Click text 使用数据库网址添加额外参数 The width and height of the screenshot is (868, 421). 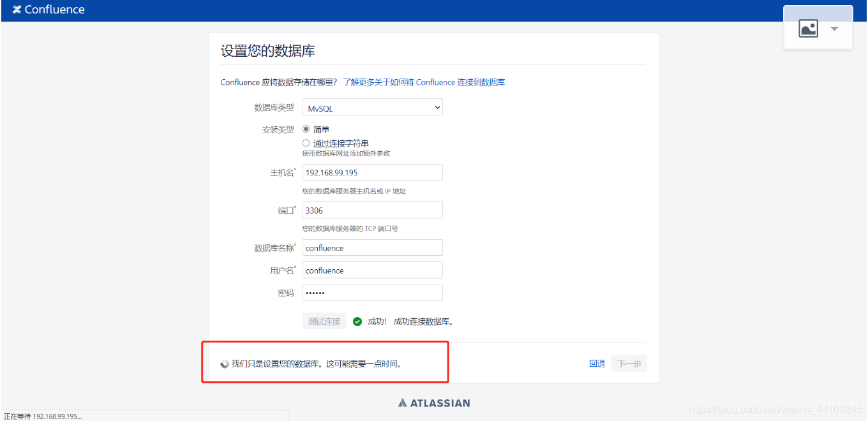click(347, 153)
